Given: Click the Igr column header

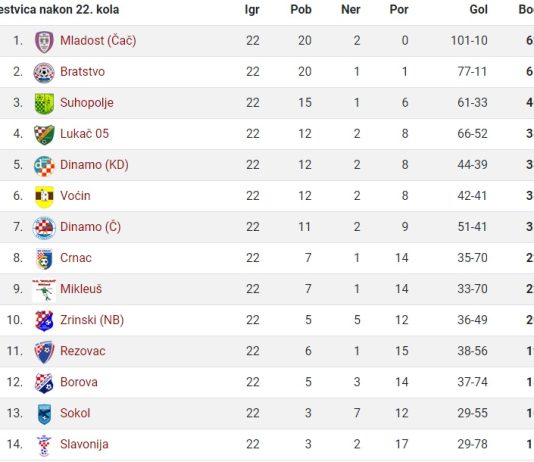Looking at the screenshot, I should click(x=252, y=10).
